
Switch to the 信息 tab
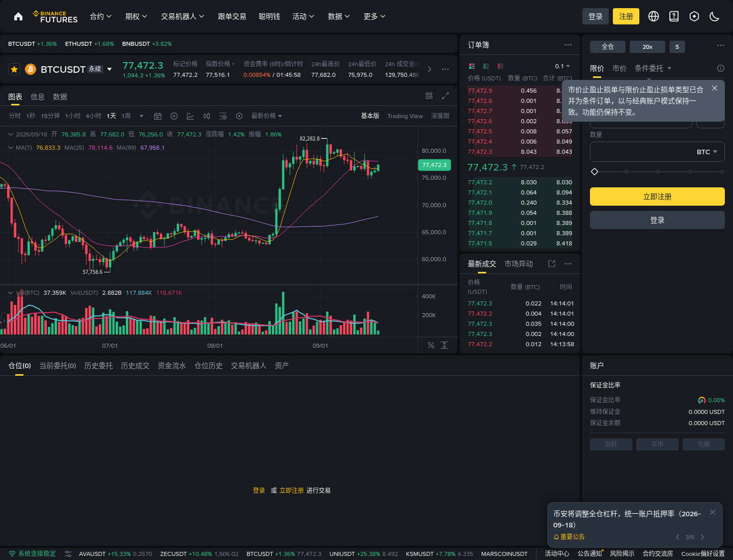(x=38, y=97)
